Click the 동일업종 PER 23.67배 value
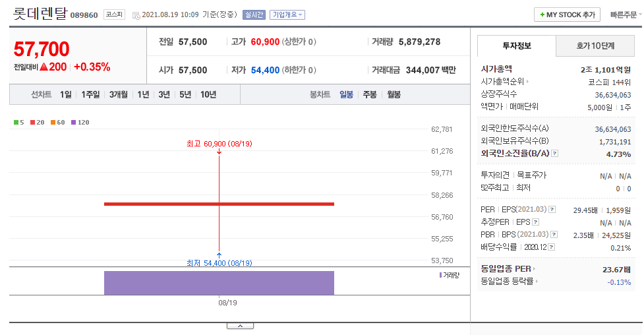Viewport: 644px width, 335px height. click(616, 270)
